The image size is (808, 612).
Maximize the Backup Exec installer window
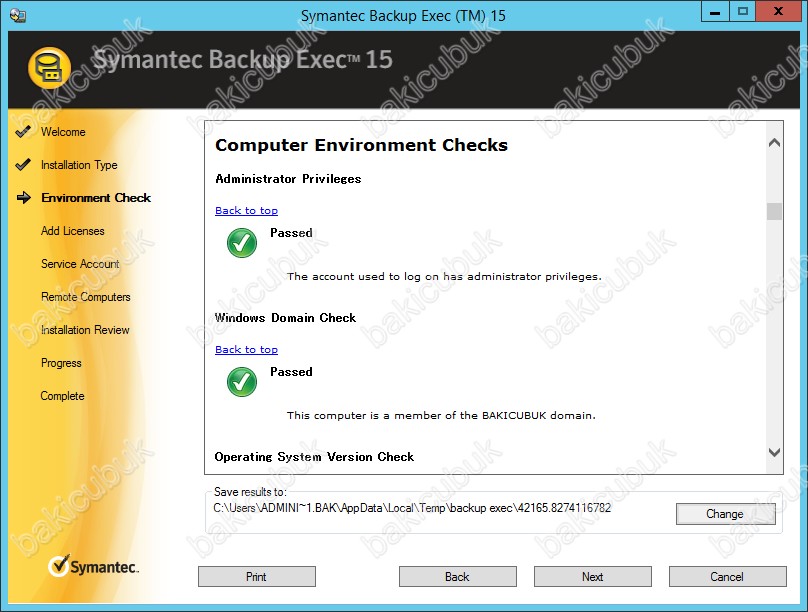point(743,11)
